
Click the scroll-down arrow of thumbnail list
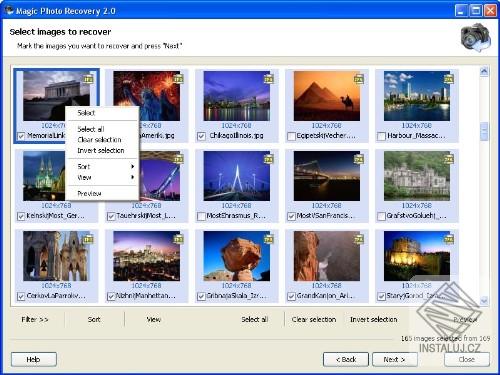[x=484, y=300]
